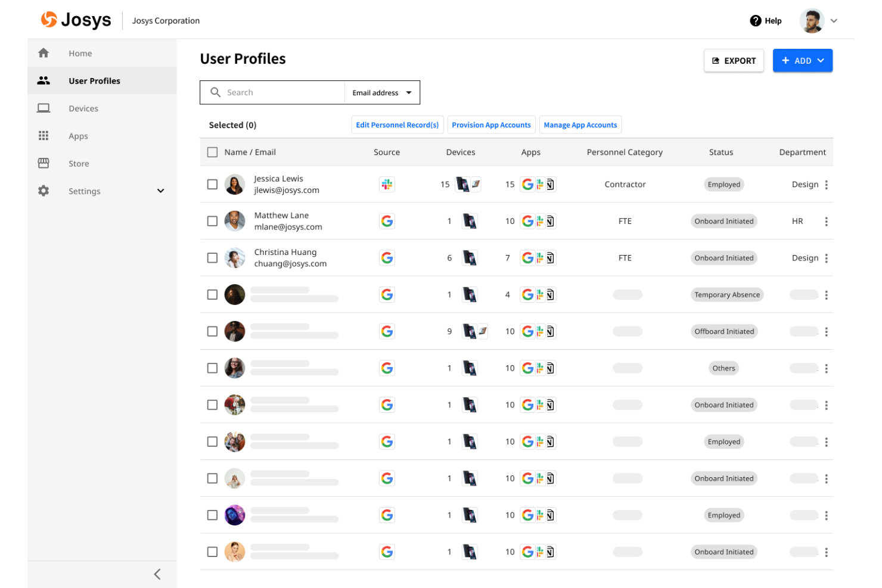Open the Store from the sidebar
This screenshot has width=882, height=588.
[x=79, y=163]
